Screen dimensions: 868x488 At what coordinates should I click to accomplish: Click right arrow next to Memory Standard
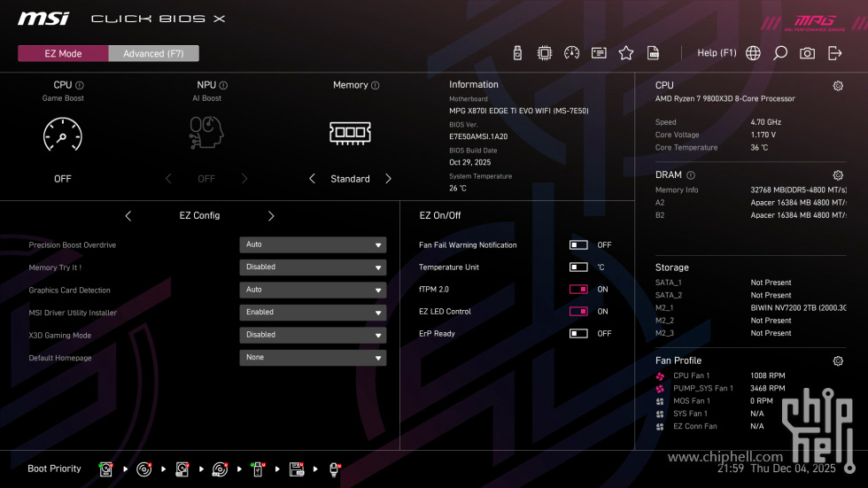(x=388, y=179)
